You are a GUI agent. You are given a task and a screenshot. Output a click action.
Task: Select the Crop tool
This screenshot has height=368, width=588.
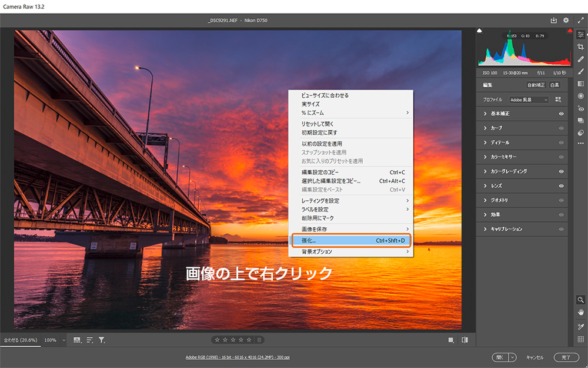580,47
